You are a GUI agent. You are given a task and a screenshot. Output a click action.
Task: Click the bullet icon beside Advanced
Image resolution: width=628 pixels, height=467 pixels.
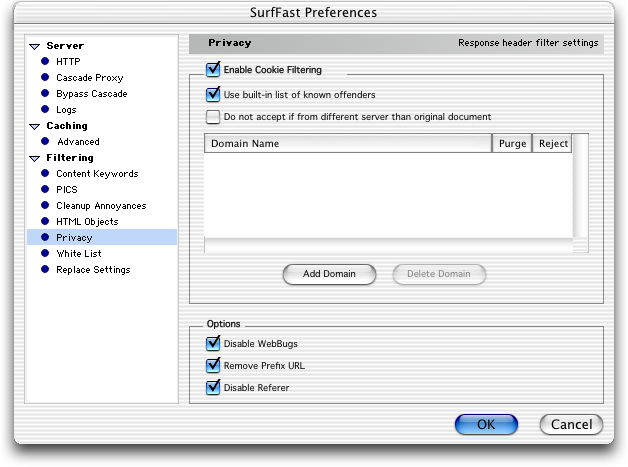tap(45, 141)
